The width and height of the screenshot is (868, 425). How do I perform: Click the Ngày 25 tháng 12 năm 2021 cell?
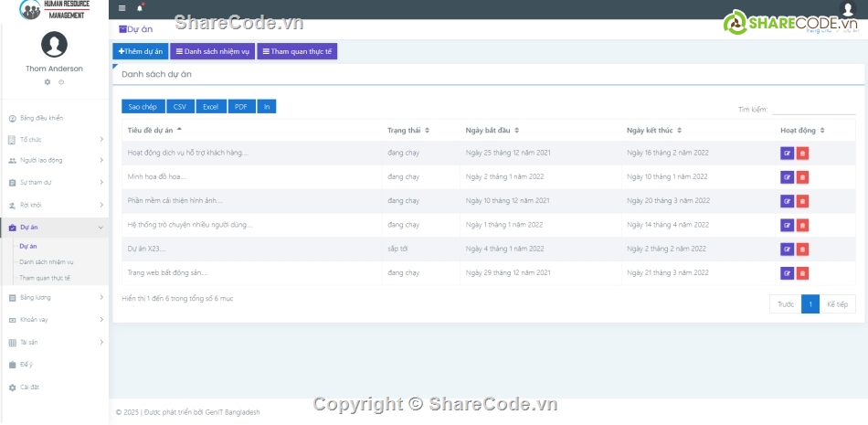(x=540, y=153)
